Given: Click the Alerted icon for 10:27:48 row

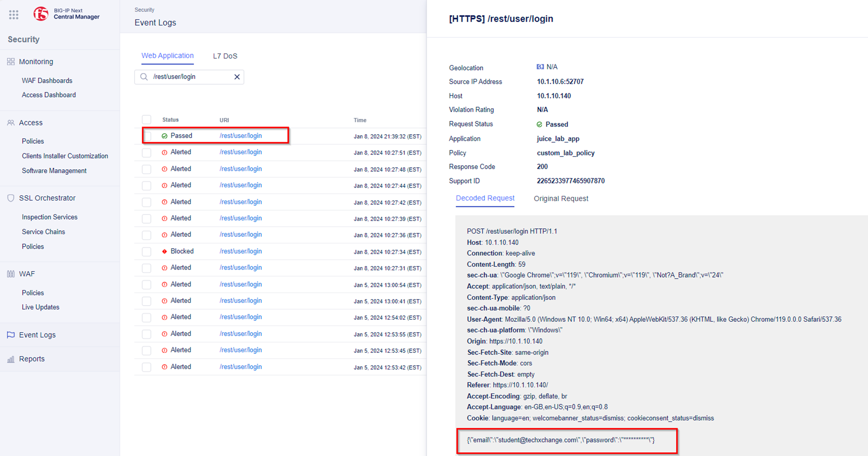Looking at the screenshot, I should tap(164, 169).
